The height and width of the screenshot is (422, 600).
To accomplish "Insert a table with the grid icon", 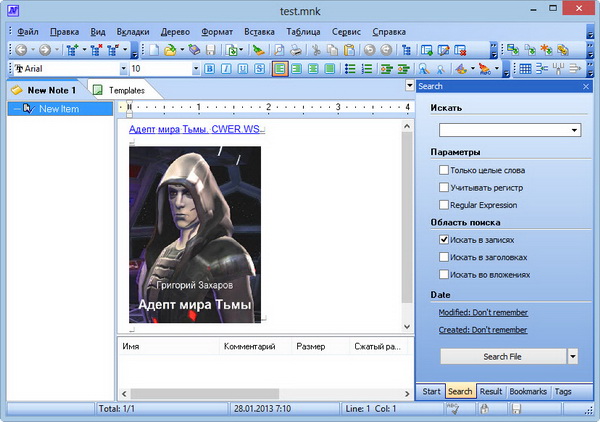I will [526, 69].
